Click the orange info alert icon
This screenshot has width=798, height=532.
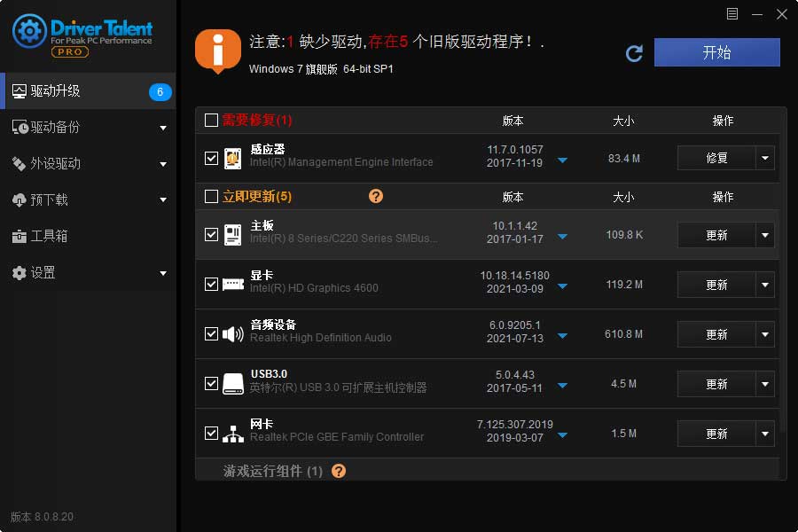(x=218, y=51)
